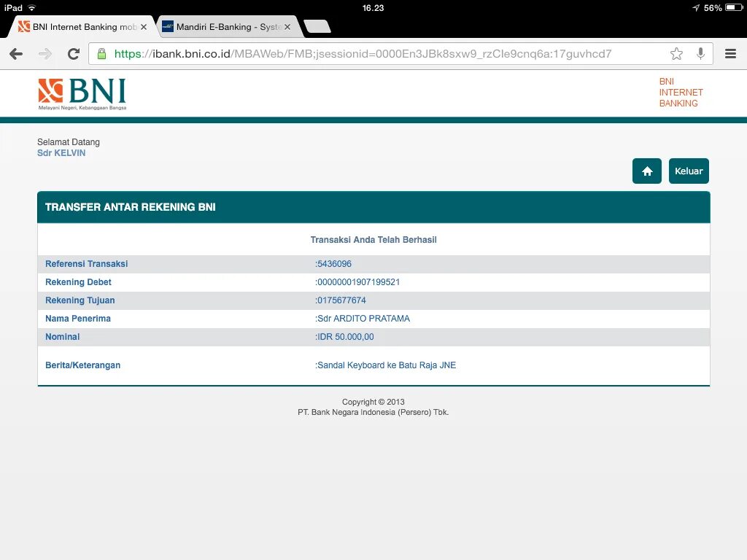Click the Keluar logout button

pyautogui.click(x=689, y=171)
